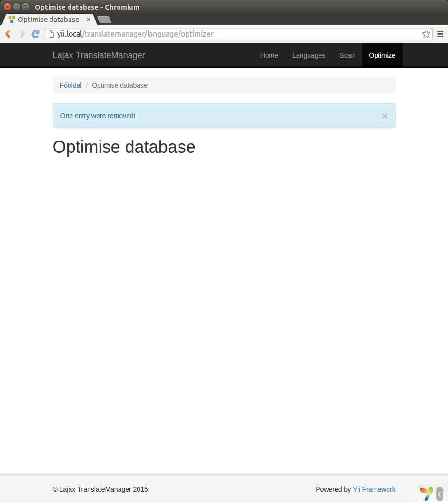Expand the Yii debug toolbar arrow

(439, 494)
